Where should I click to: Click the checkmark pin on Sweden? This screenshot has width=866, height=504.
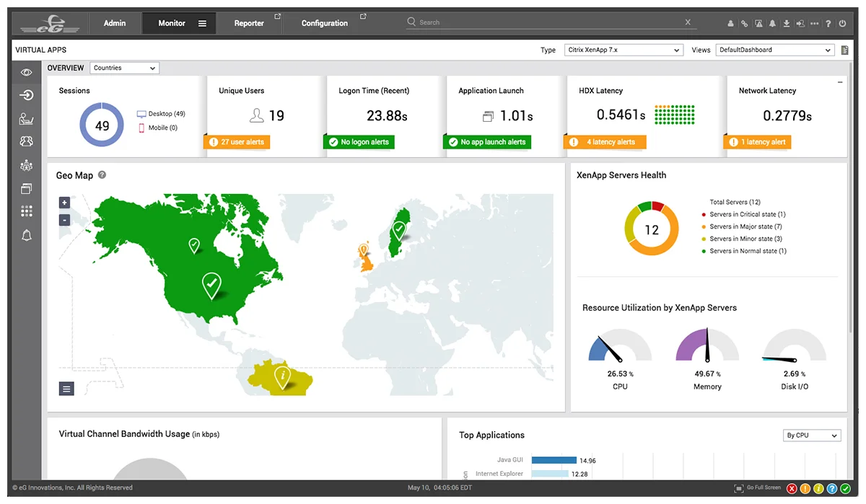[x=398, y=231]
